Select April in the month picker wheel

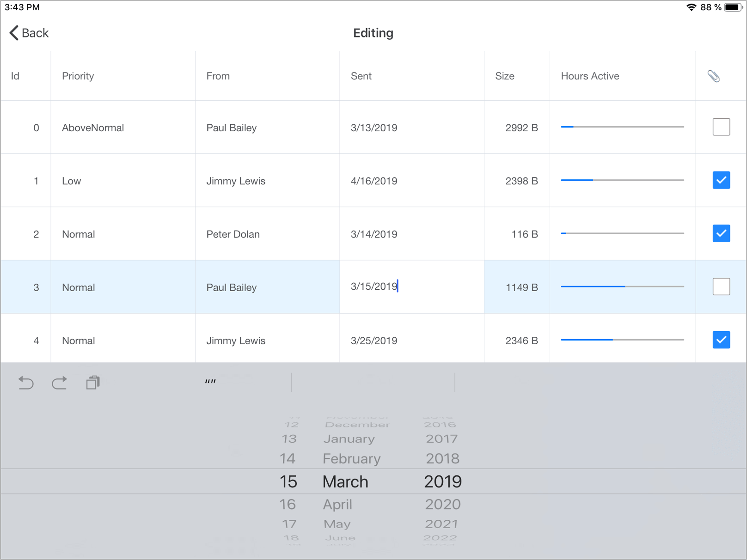[337, 505]
